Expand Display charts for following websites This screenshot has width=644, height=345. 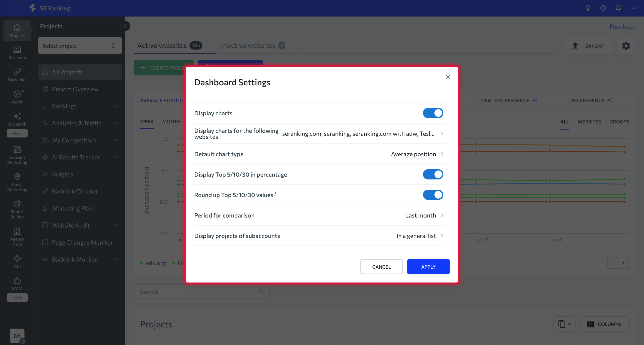320,134
